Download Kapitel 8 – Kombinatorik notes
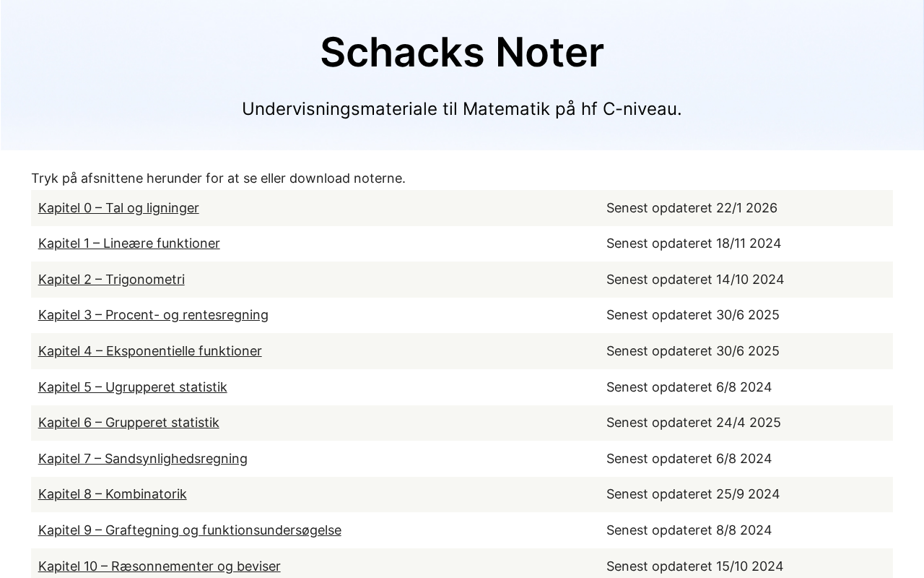924x578 pixels. [112, 494]
